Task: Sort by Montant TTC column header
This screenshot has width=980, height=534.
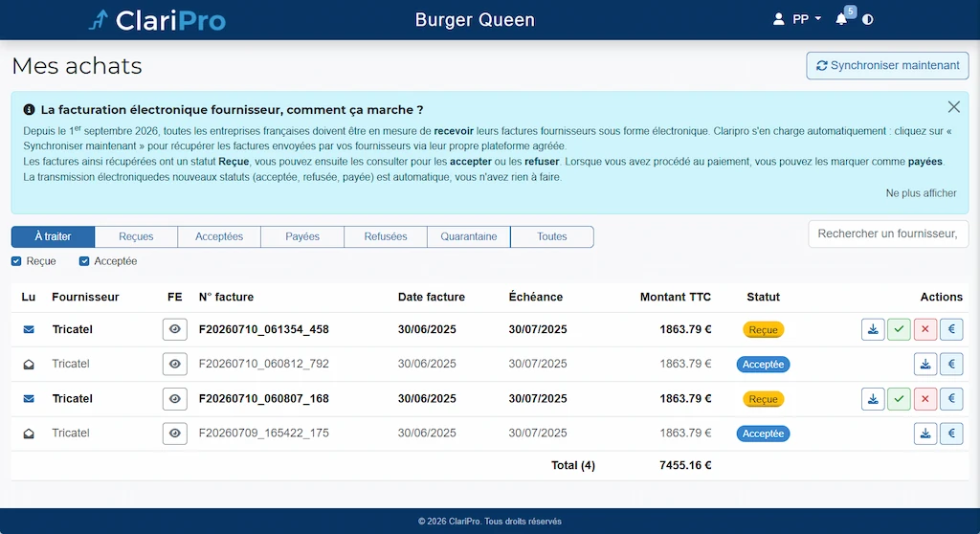Action: (676, 297)
